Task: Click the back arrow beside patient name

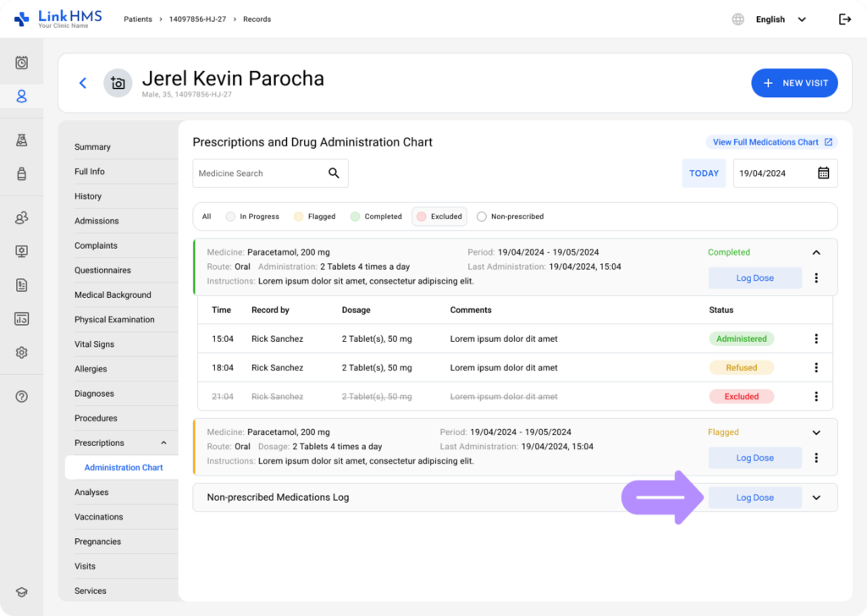Action: click(83, 83)
